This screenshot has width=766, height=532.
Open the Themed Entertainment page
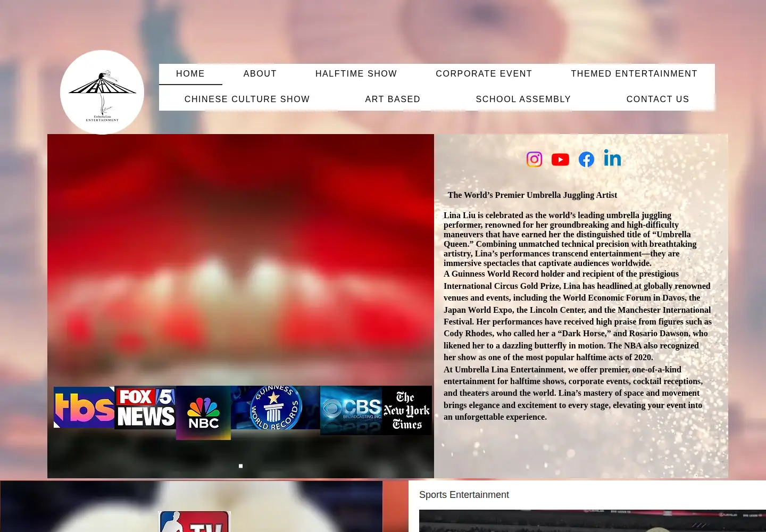tap(634, 74)
